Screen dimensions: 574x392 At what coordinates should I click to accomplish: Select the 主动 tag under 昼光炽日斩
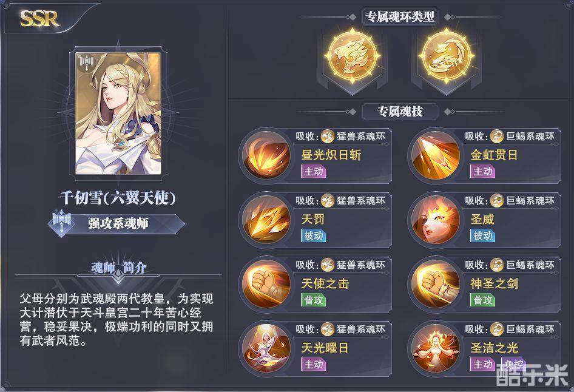point(313,171)
